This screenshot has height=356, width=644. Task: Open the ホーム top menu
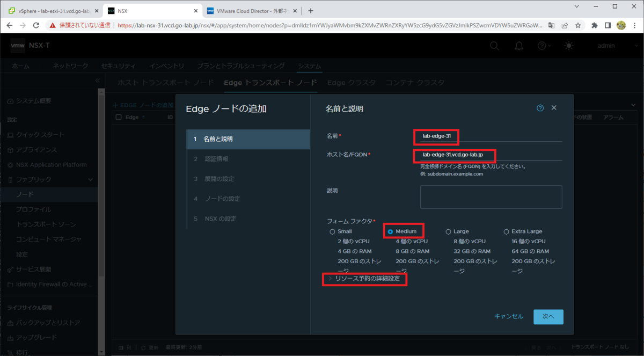click(x=20, y=66)
